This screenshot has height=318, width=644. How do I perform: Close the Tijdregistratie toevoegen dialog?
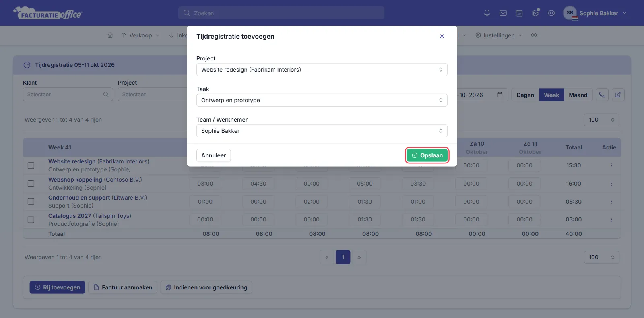(442, 36)
